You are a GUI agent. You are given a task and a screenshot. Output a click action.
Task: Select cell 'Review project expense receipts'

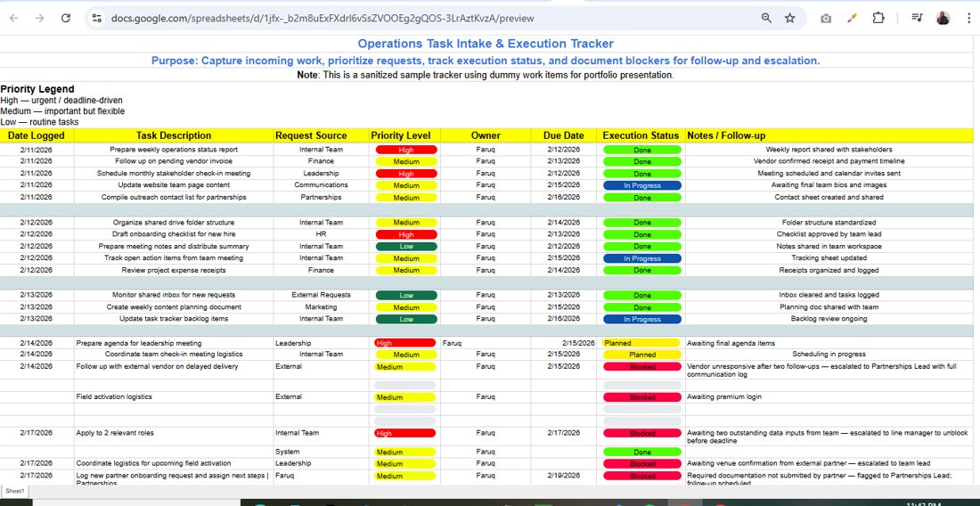coord(174,271)
